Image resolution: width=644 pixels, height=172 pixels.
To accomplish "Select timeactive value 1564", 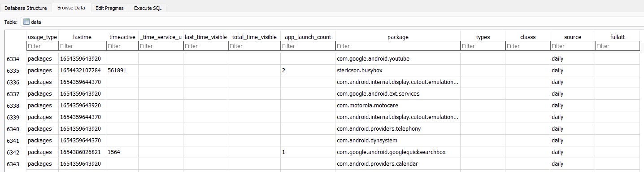I will (x=122, y=152).
